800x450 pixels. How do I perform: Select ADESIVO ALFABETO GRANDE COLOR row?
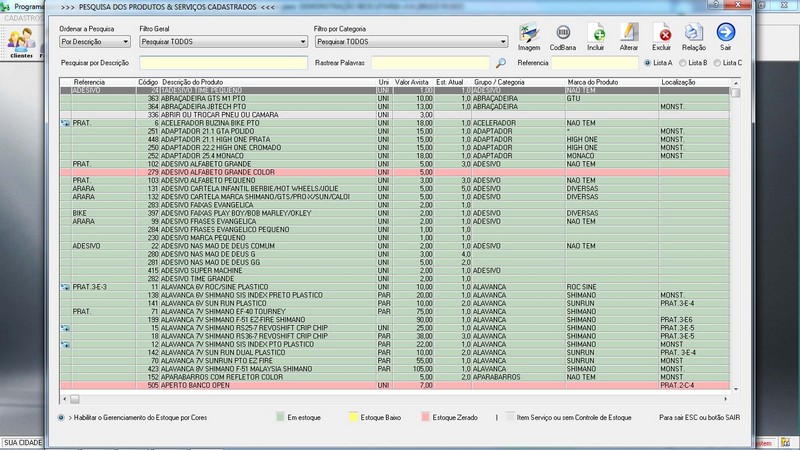click(x=395, y=172)
